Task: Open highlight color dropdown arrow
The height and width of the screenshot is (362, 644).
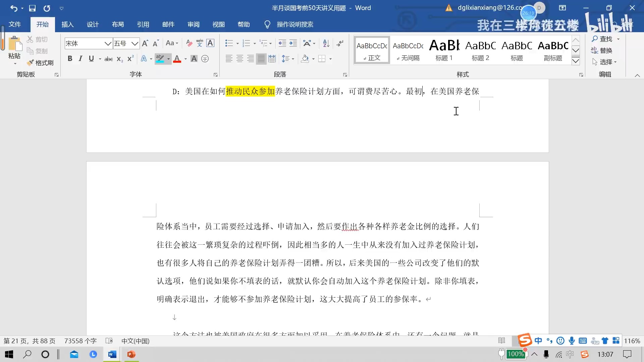Action: point(168,59)
